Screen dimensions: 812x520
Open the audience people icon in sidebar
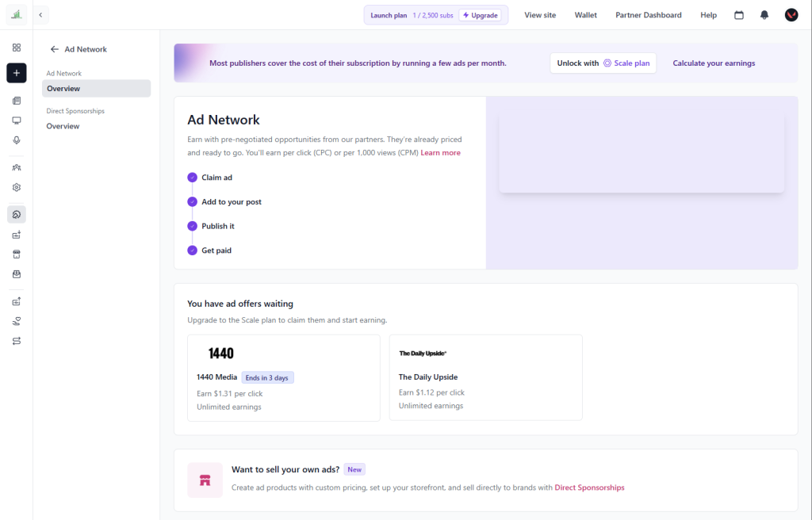click(17, 167)
